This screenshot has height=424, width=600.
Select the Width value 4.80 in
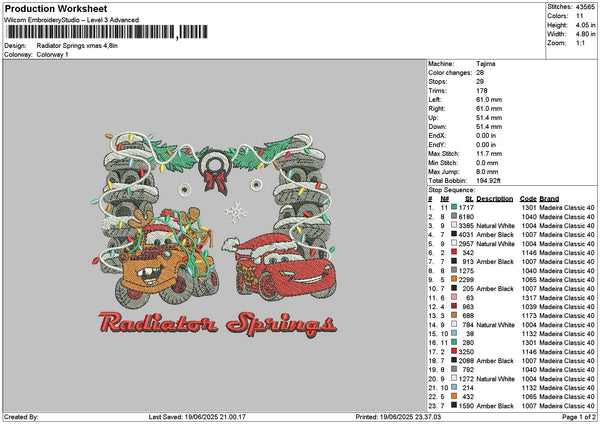(585, 34)
